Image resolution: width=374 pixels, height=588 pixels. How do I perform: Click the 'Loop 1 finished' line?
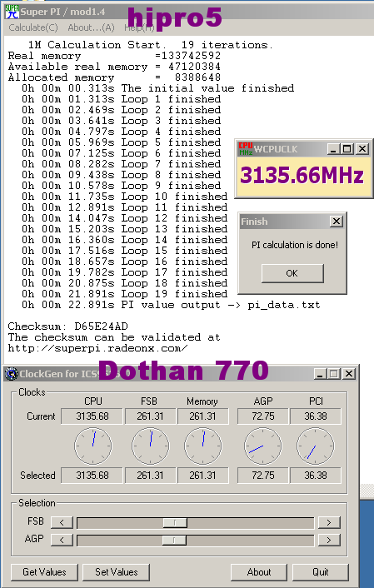coord(121,99)
